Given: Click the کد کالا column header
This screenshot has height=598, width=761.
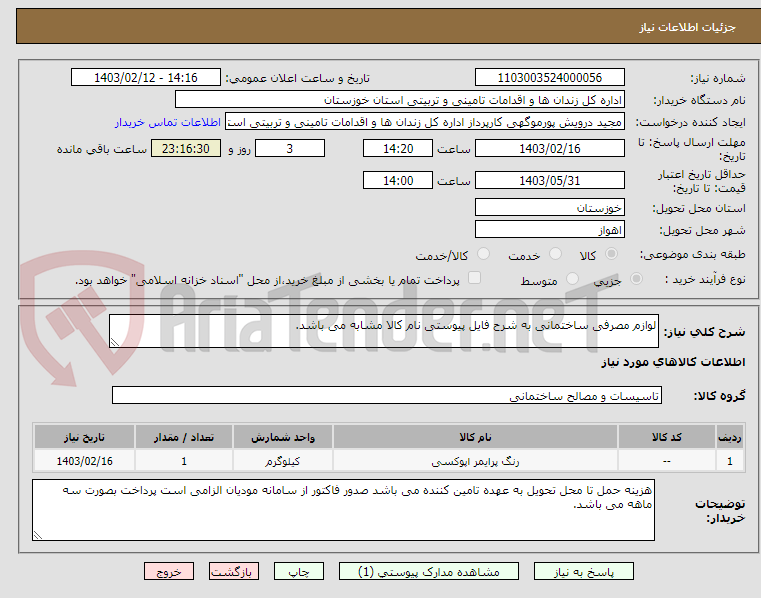Looking at the screenshot, I should (x=666, y=437).
